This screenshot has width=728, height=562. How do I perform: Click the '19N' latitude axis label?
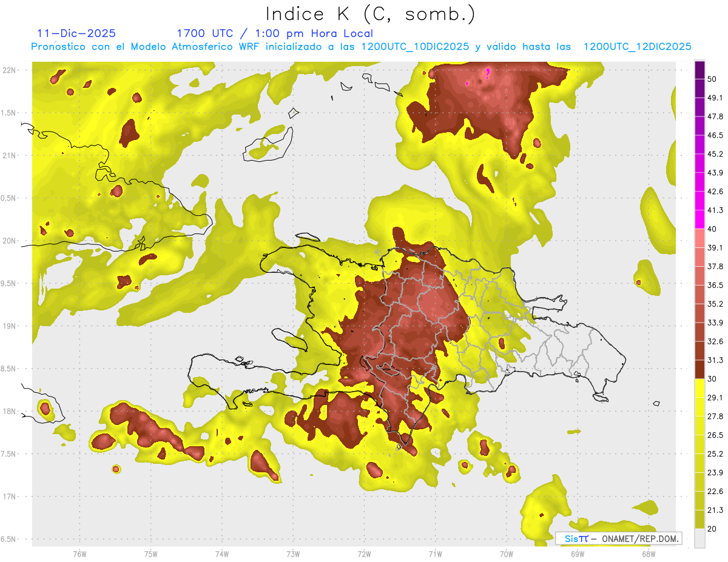(x=10, y=326)
